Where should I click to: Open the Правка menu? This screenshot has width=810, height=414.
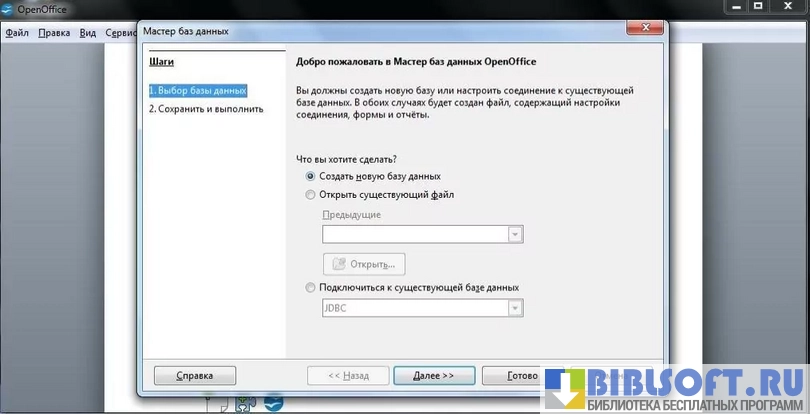point(54,32)
